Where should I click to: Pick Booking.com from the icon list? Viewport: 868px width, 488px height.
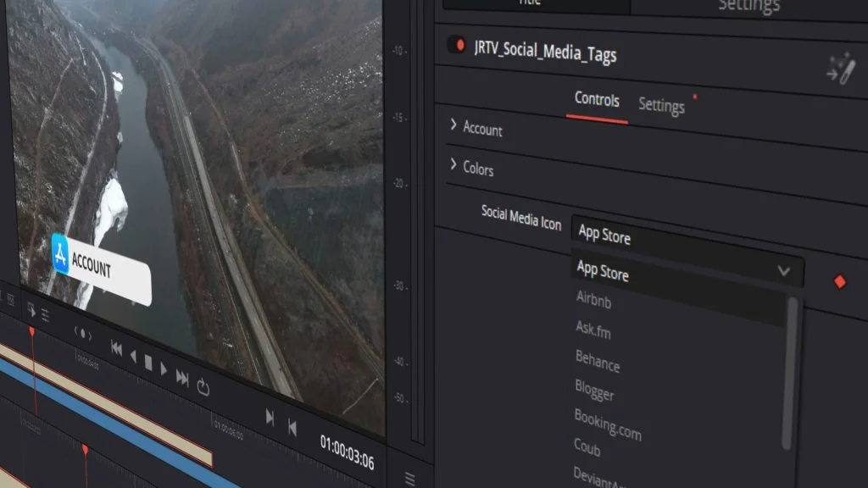(x=608, y=425)
